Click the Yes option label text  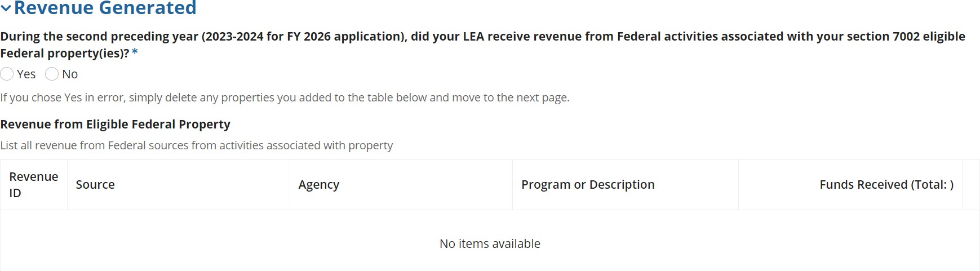26,74
